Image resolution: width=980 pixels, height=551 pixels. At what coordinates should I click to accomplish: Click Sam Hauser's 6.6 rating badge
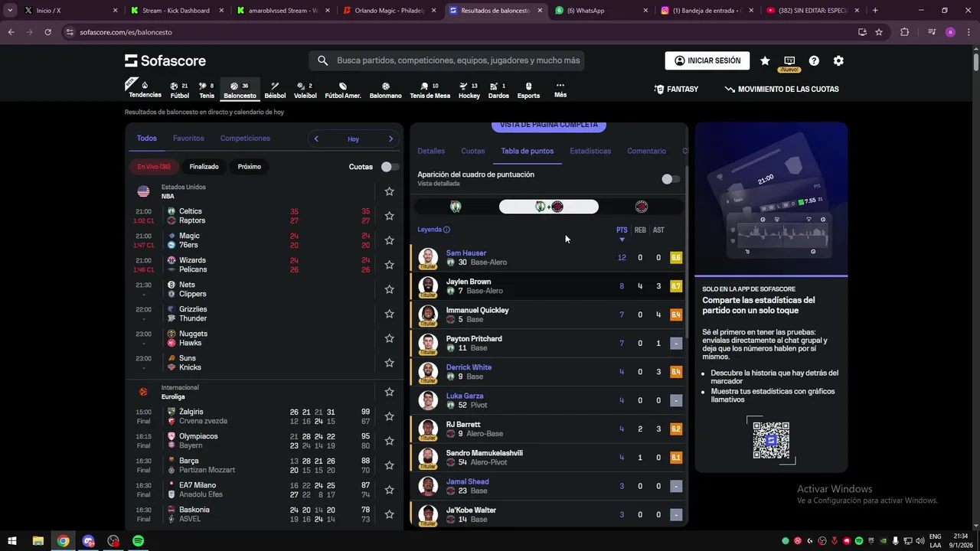tap(676, 258)
